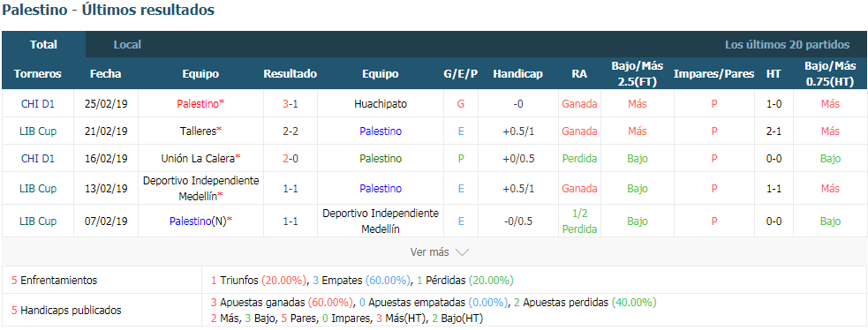Screen dimensions: 868x330
Task: Click Unión La Calera team name
Action: coord(198,158)
